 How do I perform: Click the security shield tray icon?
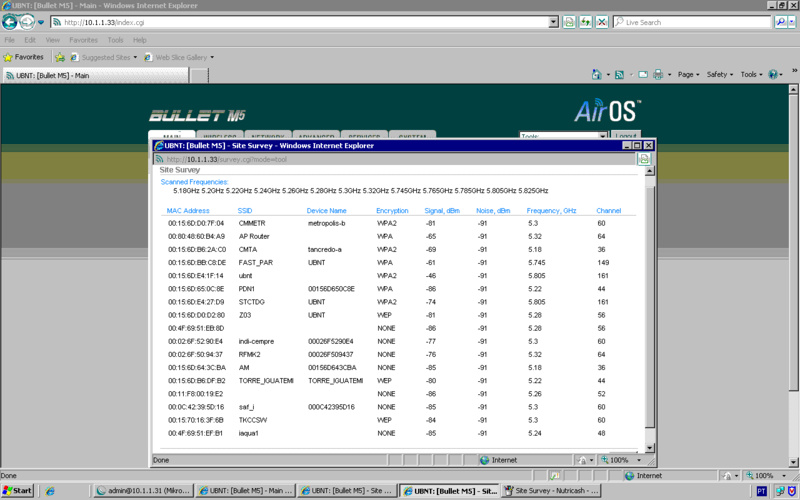(x=791, y=491)
